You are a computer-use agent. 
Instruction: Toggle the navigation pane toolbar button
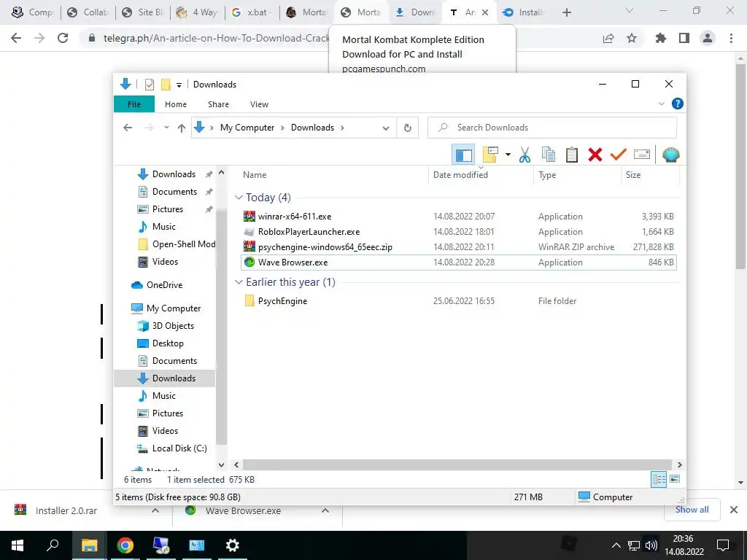[463, 155]
